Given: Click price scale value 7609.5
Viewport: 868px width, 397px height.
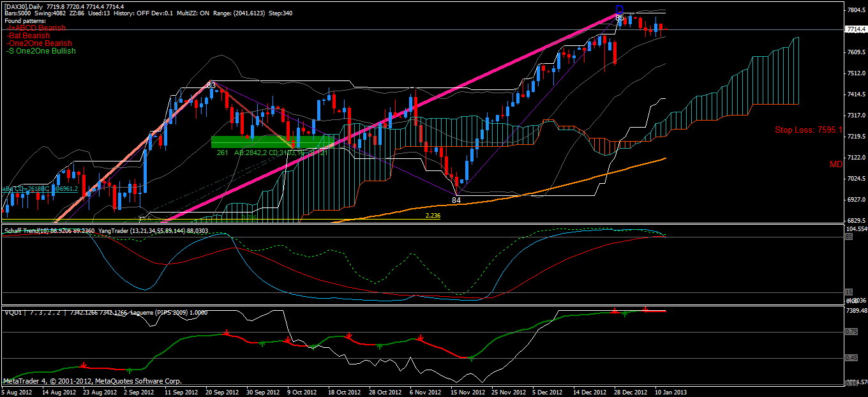Looking at the screenshot, I should pos(856,52).
